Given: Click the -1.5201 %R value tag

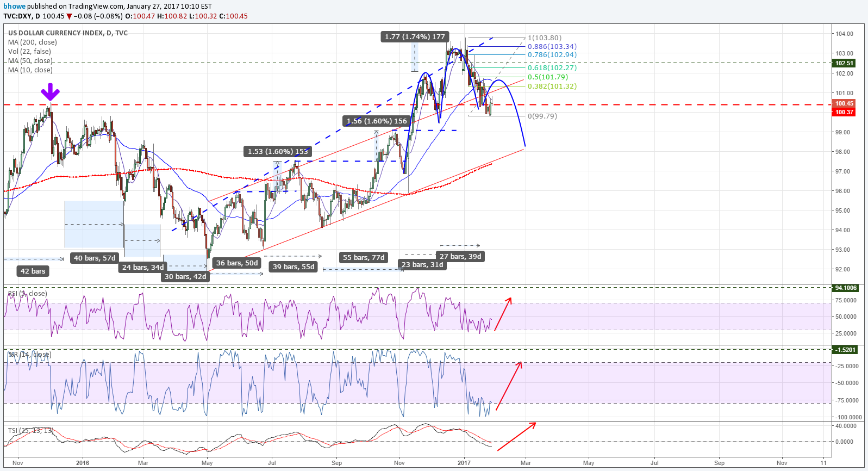Looking at the screenshot, I should pos(846,350).
